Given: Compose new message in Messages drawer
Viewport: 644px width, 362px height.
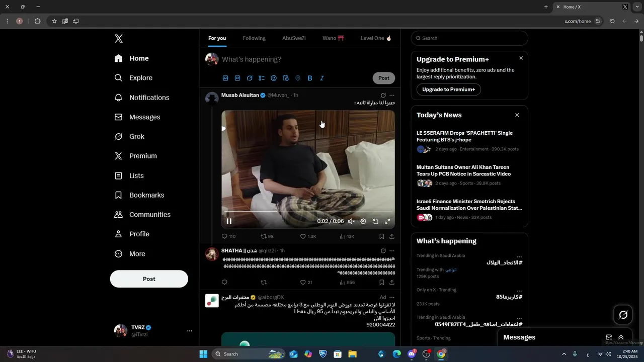Looking at the screenshot, I should tap(609, 337).
